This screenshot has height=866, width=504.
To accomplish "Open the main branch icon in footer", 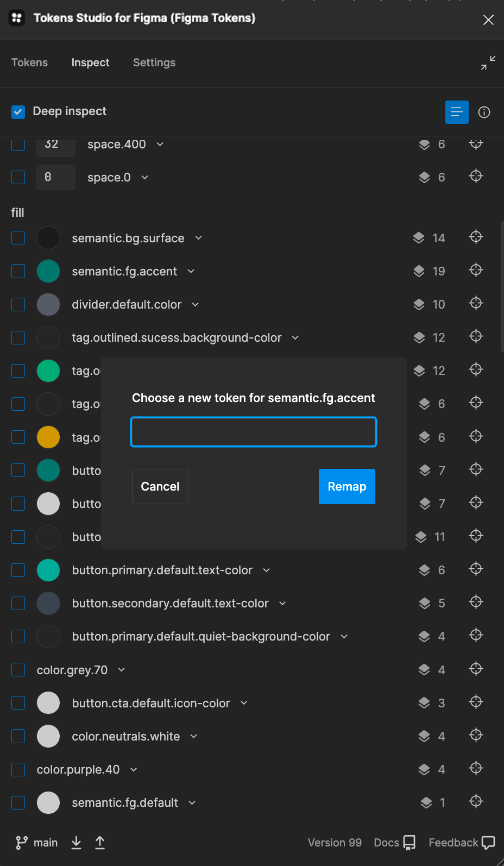I will click(x=22, y=843).
